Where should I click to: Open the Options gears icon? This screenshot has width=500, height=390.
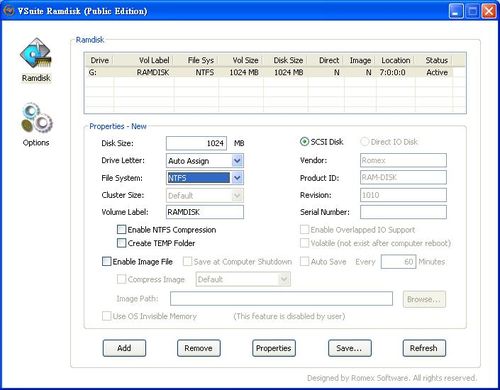coord(36,118)
